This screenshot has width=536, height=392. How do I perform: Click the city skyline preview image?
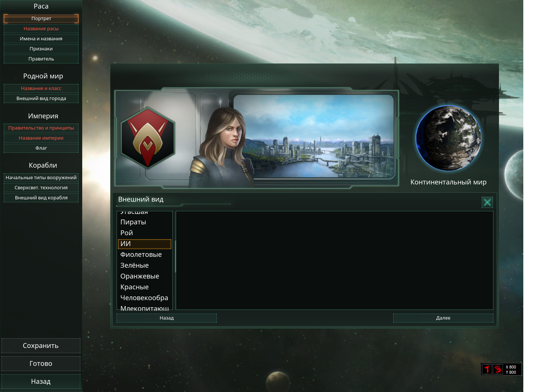[314, 137]
